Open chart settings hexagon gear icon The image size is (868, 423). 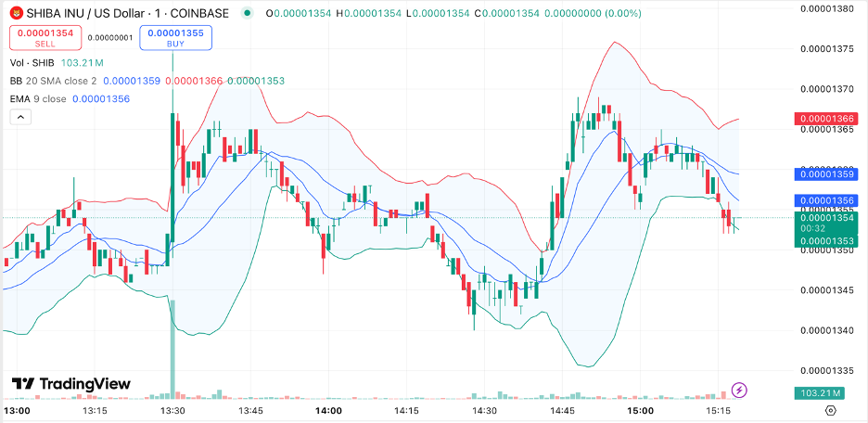(x=830, y=410)
